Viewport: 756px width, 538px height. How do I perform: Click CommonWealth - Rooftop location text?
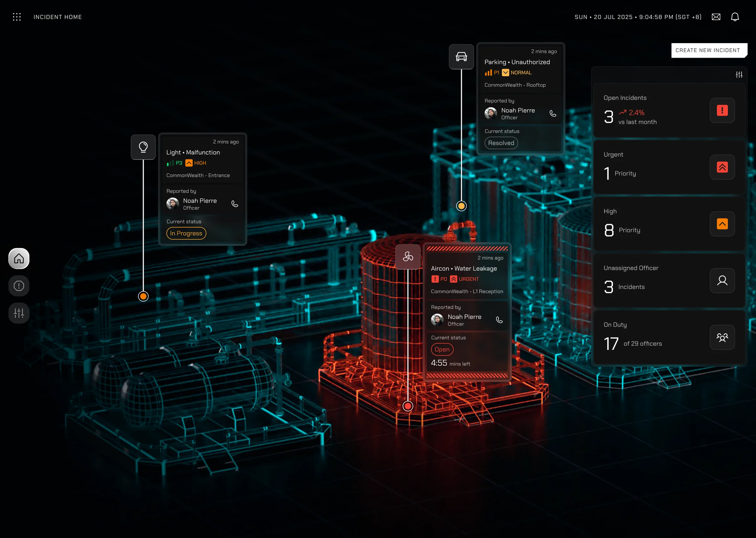click(515, 85)
